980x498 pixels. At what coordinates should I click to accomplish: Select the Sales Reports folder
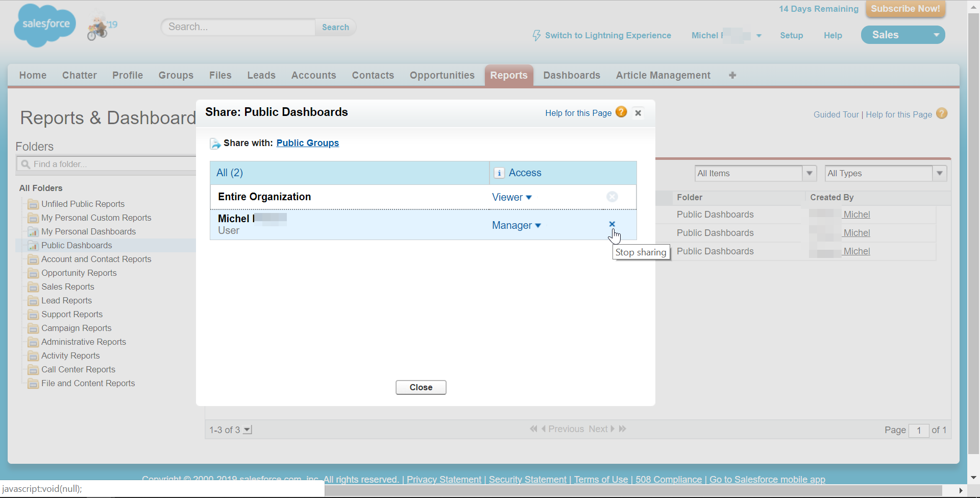click(68, 287)
